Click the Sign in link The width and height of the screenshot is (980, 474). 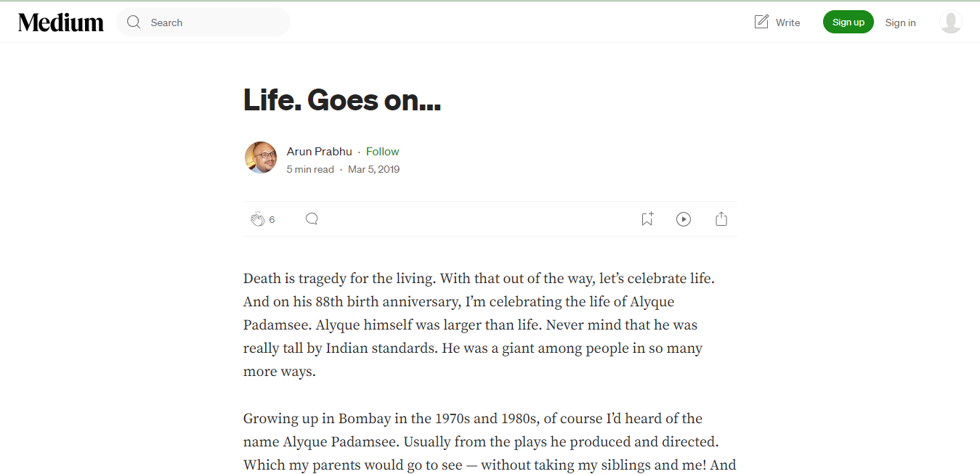(900, 23)
